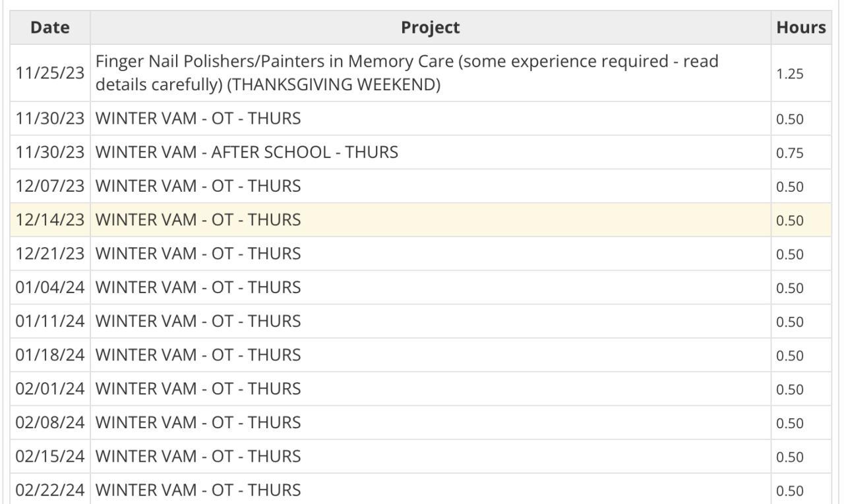Click the 11/25/23 date cell
Viewport: 844px width, 504px height.
50,73
